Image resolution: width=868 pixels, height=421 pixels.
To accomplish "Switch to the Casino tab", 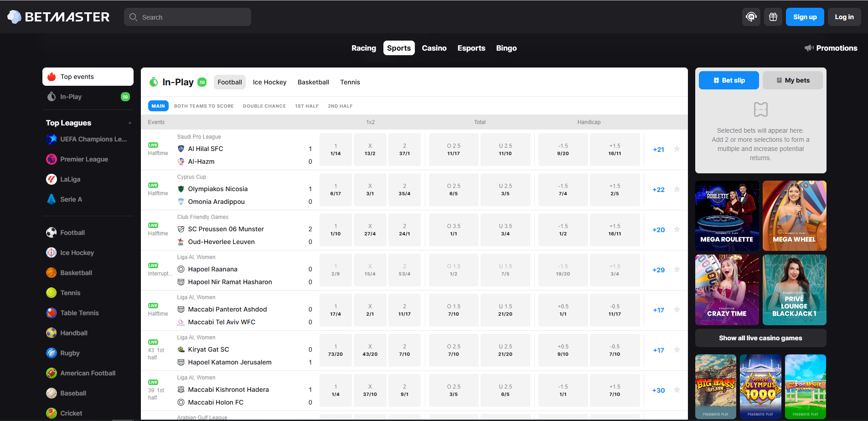I will tap(434, 48).
